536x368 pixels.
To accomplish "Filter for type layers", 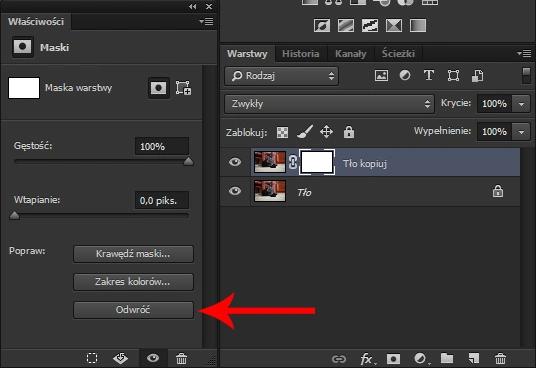I will coord(429,76).
